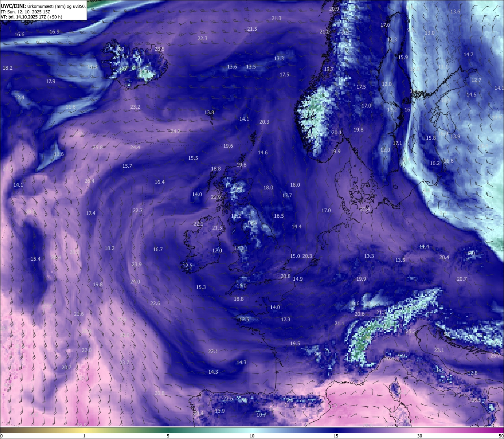Select the map value 26.8

tap(159, 393)
